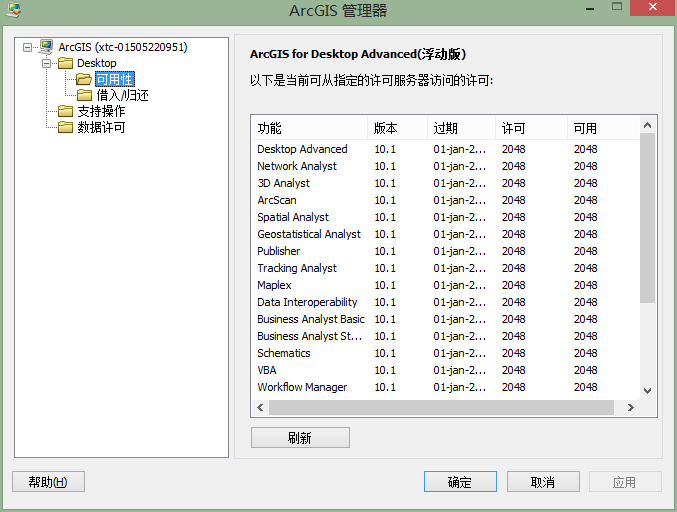Click the ArcGIS computer icon in tree
The height and width of the screenshot is (512, 677).
pyautogui.click(x=46, y=47)
